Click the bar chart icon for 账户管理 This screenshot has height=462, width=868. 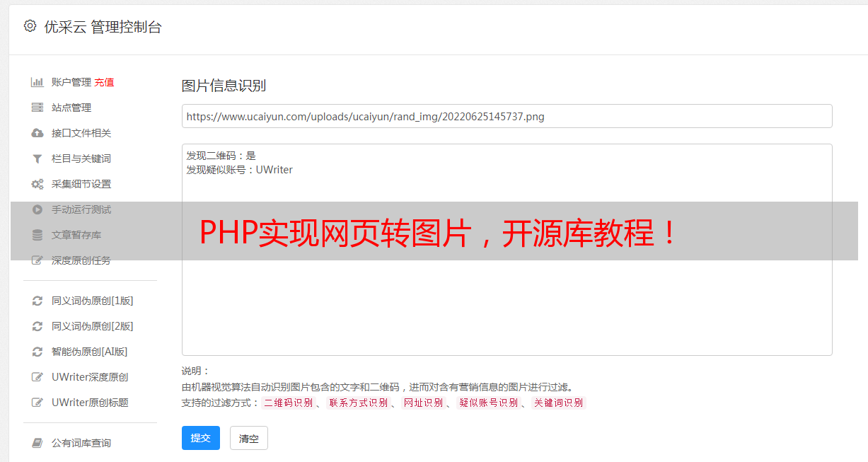[37, 82]
